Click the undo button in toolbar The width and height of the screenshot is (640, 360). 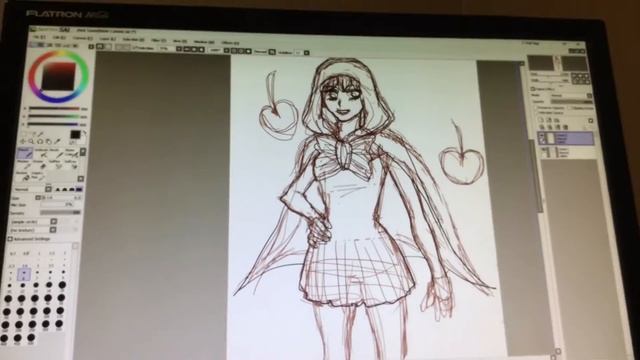click(100, 47)
